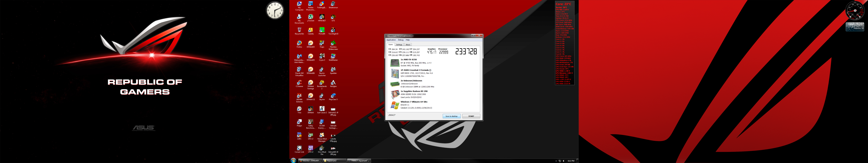Image resolution: width=868 pixels, height=163 pixels.
Task: Launch the Firefox desktop shortcut
Action: pyautogui.click(x=299, y=45)
